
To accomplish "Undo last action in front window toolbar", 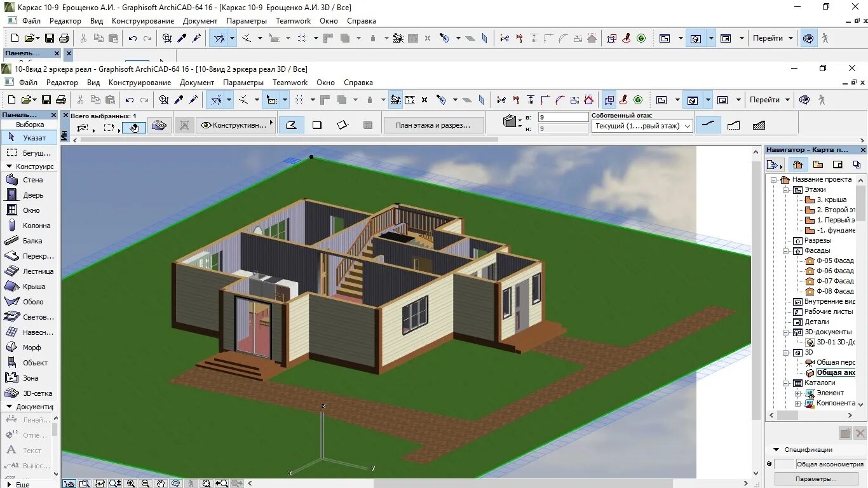I will (130, 100).
